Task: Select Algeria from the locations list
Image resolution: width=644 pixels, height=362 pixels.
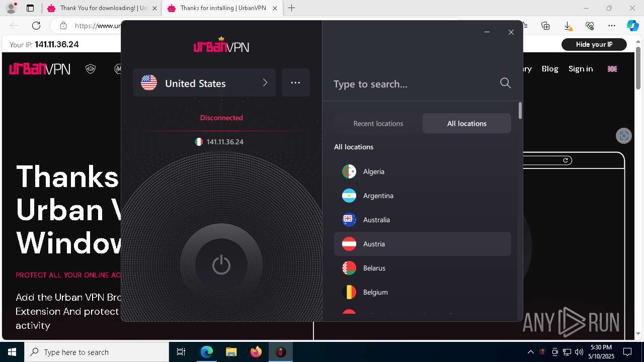Action: tap(423, 171)
